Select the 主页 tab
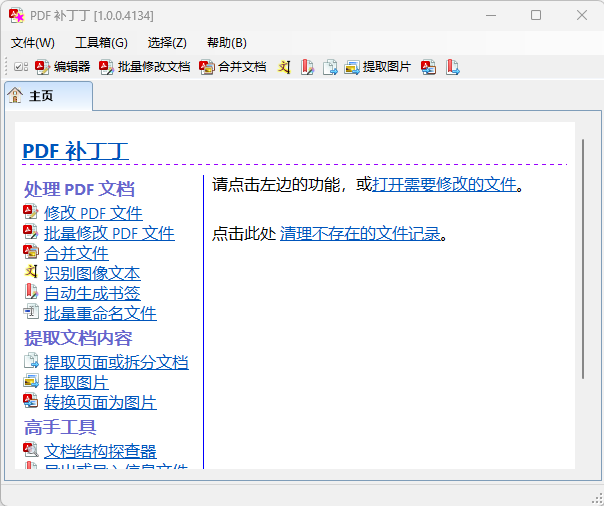Screen dimensions: 604x506 [49, 96]
